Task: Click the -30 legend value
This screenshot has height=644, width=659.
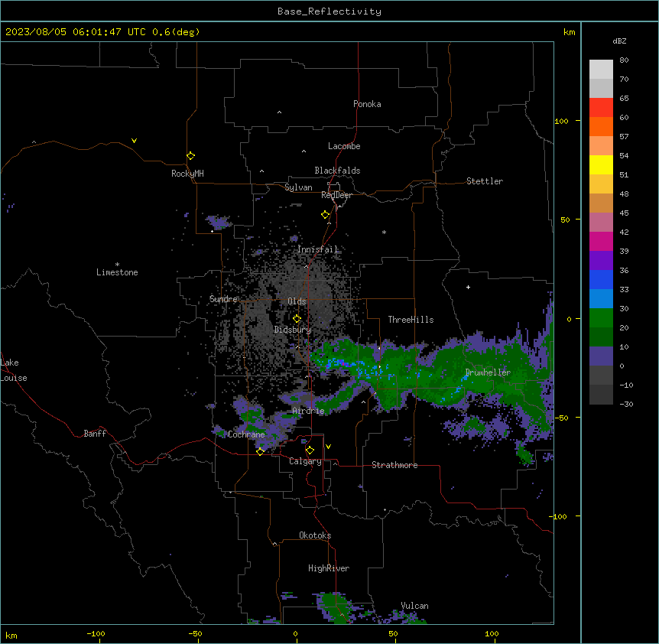Action: (626, 404)
